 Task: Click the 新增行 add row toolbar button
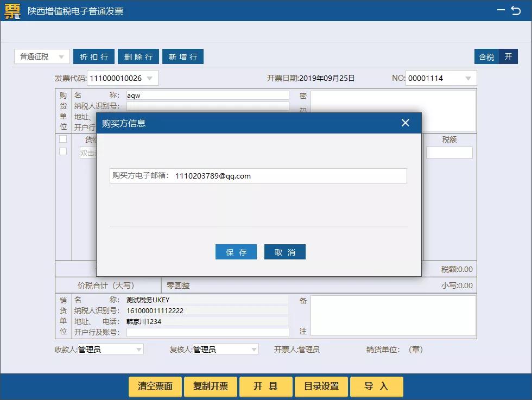click(x=182, y=56)
